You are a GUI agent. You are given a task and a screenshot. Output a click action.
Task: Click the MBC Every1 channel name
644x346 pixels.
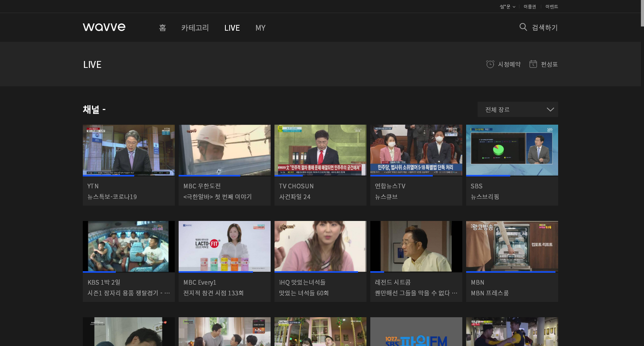click(200, 282)
